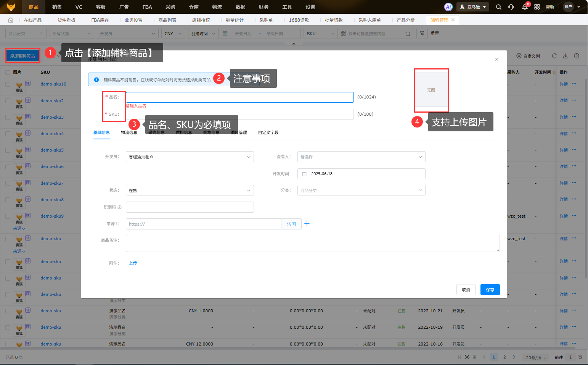The width and height of the screenshot is (588, 365).
Task: Click the download export icon above the table
Action: click(566, 56)
